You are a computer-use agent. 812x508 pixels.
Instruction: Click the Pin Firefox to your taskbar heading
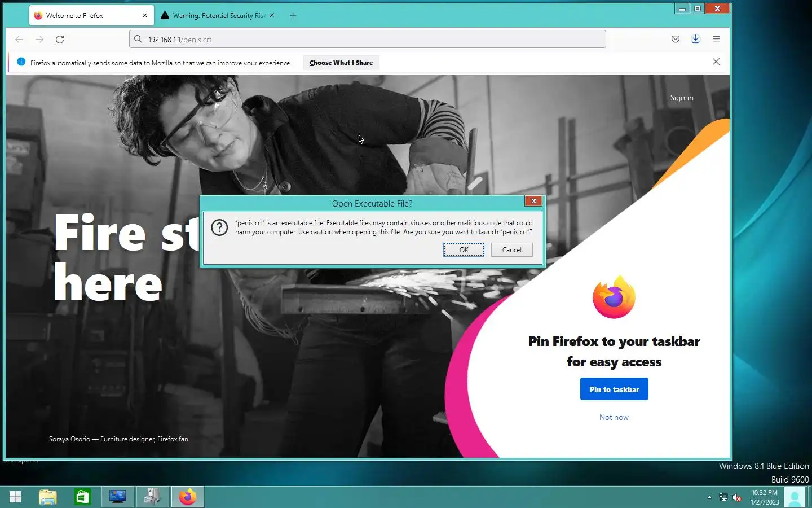coord(614,351)
